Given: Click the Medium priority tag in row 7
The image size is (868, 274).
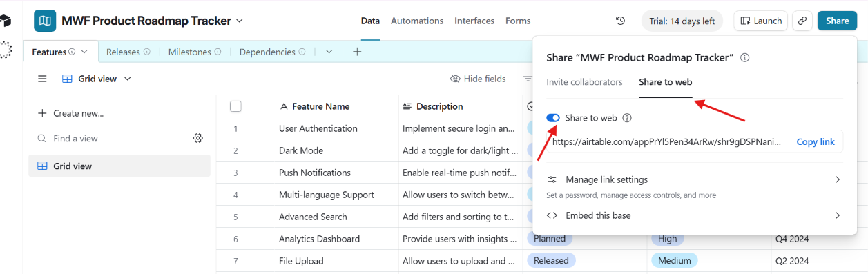Looking at the screenshot, I should coord(675,261).
